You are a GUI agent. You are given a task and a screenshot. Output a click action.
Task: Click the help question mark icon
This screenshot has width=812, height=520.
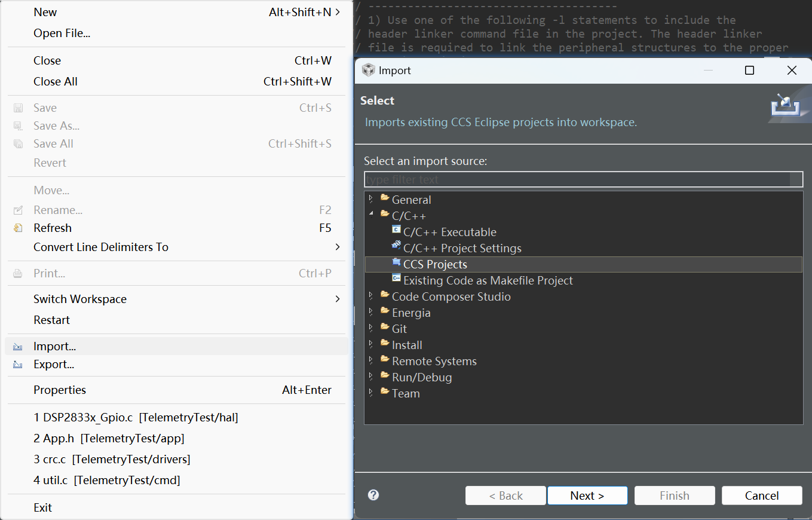(x=373, y=494)
